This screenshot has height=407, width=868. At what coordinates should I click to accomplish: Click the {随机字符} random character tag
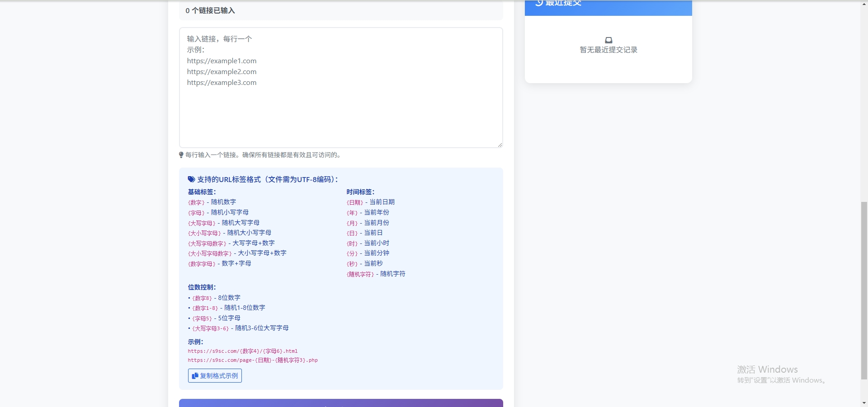[x=360, y=274]
